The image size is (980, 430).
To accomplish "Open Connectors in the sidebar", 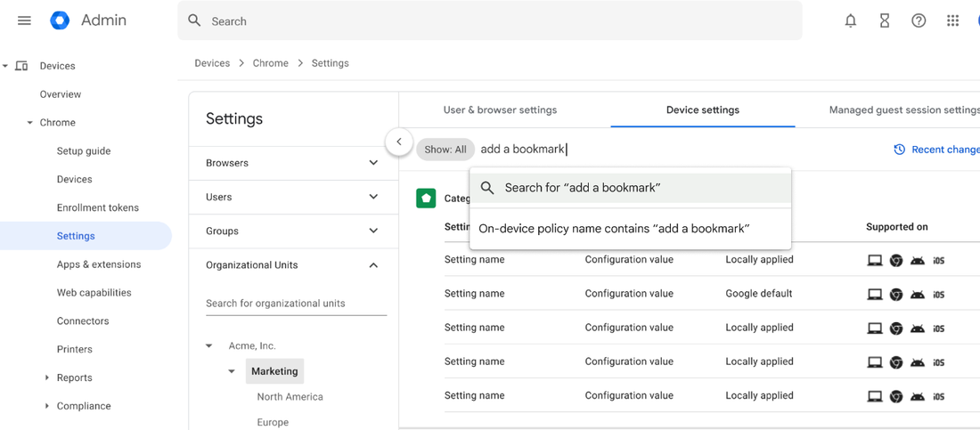I will (83, 320).
